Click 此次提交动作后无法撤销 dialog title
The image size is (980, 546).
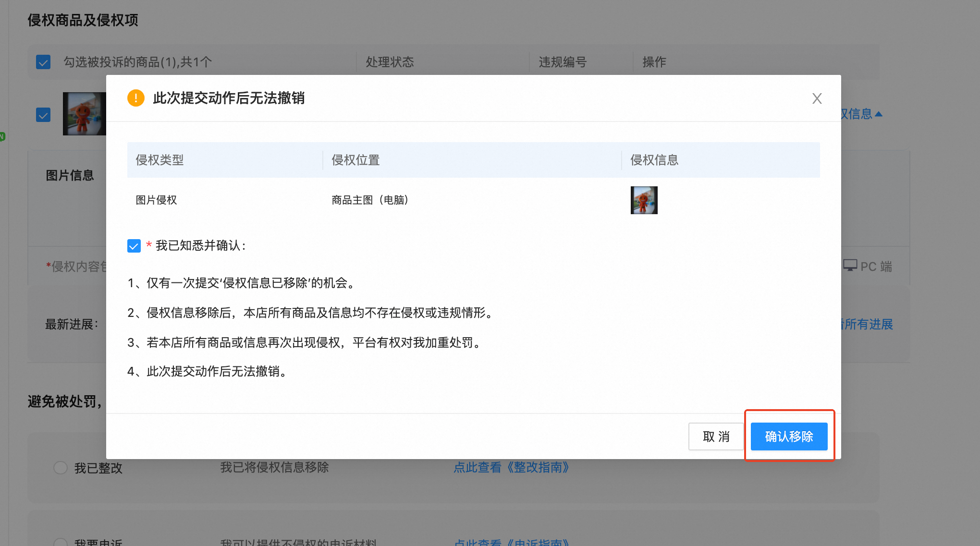tap(229, 98)
